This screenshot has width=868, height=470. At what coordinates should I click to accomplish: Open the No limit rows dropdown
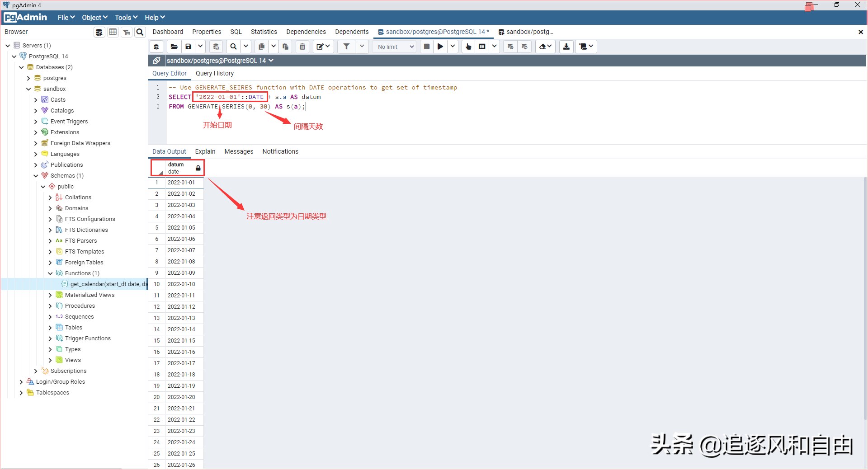point(395,47)
